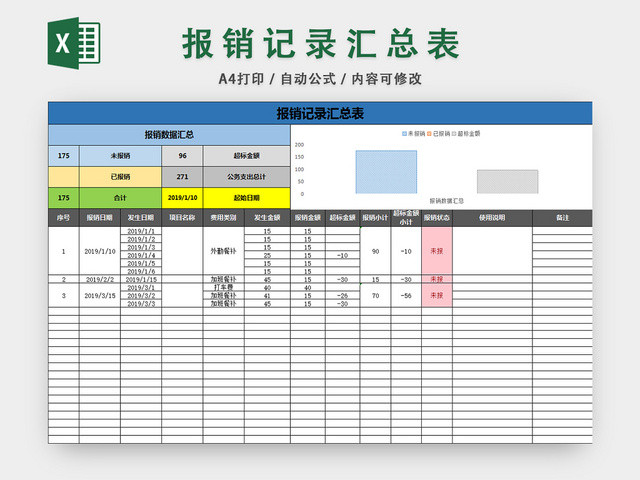Click the 未报销 legend swatch in chart
The height and width of the screenshot is (480, 640).
click(x=404, y=133)
